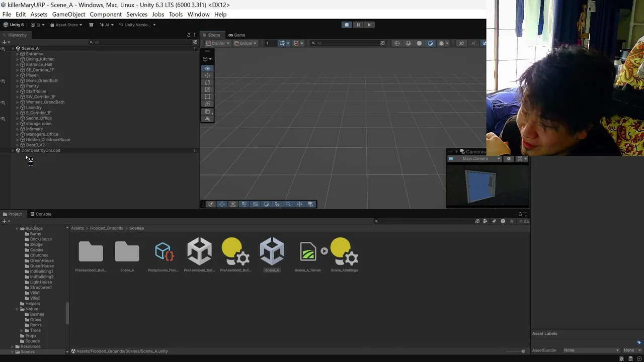
Task: Select the View hand tool in Scene
Action: coord(207,68)
